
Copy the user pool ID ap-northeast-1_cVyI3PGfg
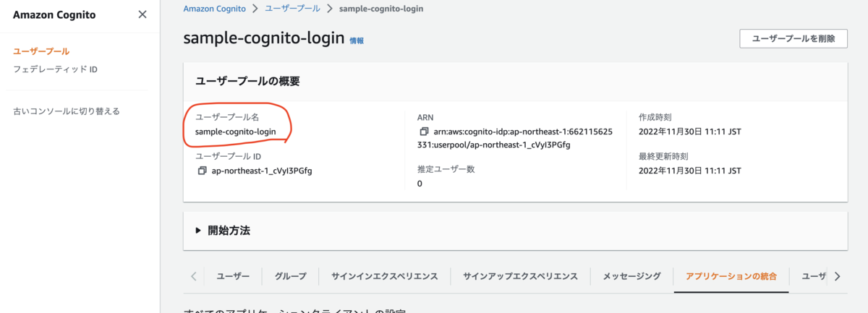click(202, 171)
